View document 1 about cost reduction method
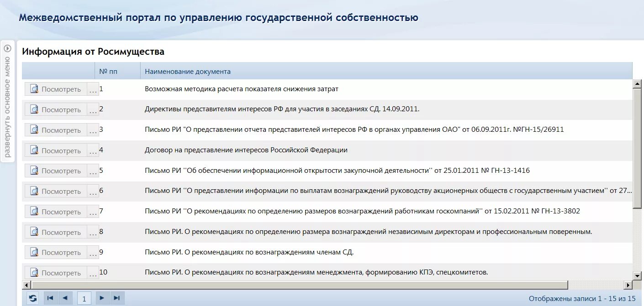The height and width of the screenshot is (306, 644). pos(55,89)
